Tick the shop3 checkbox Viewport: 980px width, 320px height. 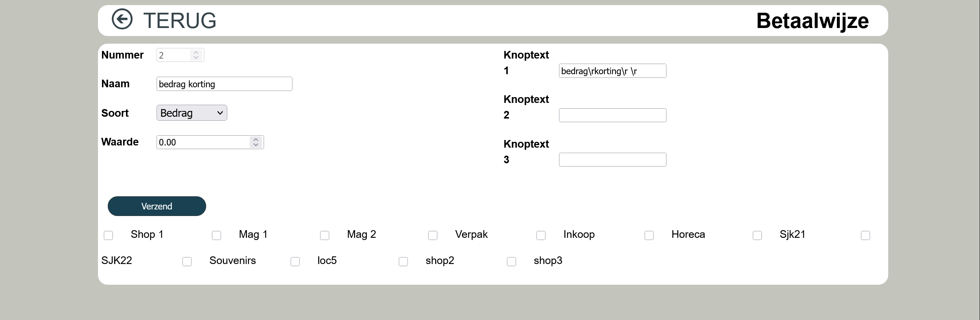click(x=511, y=261)
